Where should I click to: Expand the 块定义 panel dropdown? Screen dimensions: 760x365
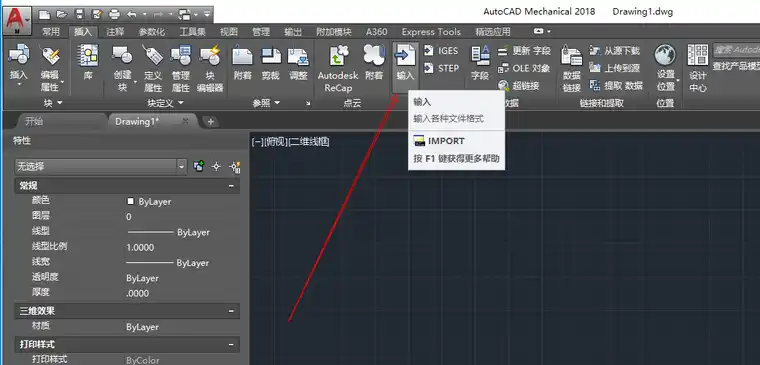coord(181,103)
